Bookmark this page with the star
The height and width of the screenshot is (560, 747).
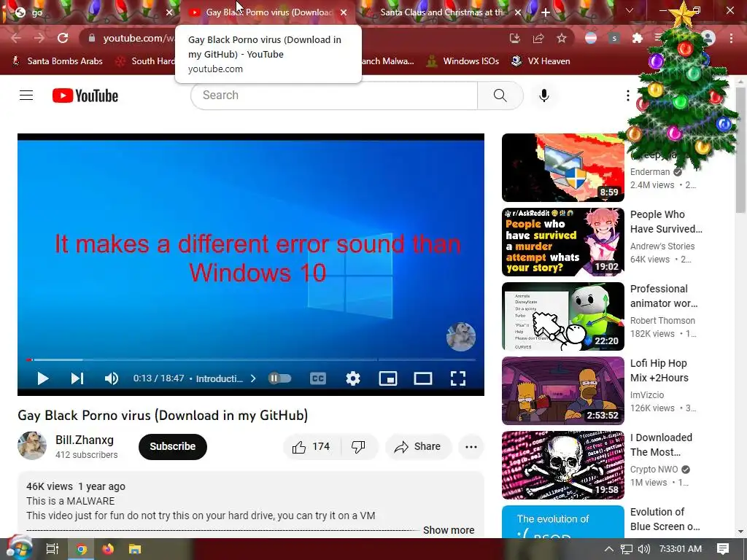tap(562, 38)
